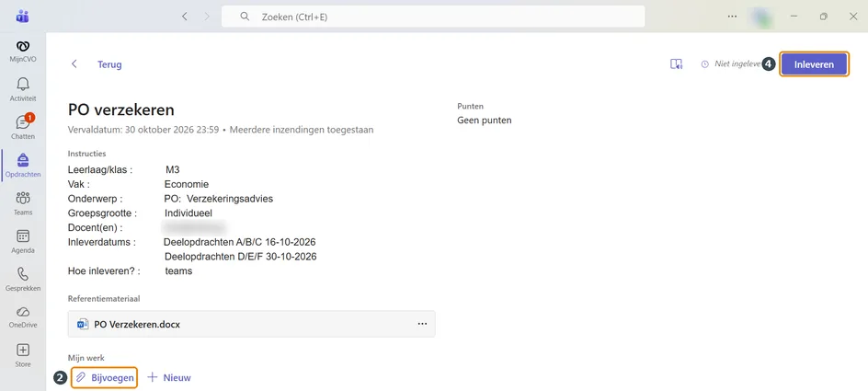This screenshot has width=868, height=391.
Task: Click the Deelopdrachten D/E/F 30-10-2026 line
Action: point(241,257)
